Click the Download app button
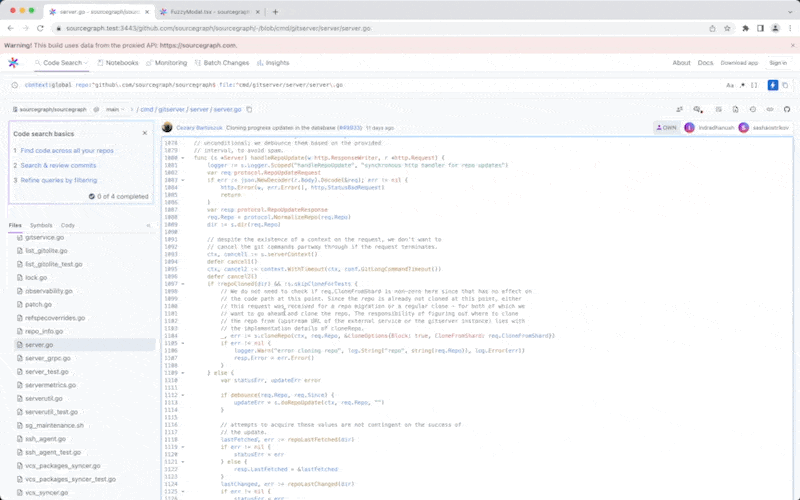800x500 pixels. (739, 63)
